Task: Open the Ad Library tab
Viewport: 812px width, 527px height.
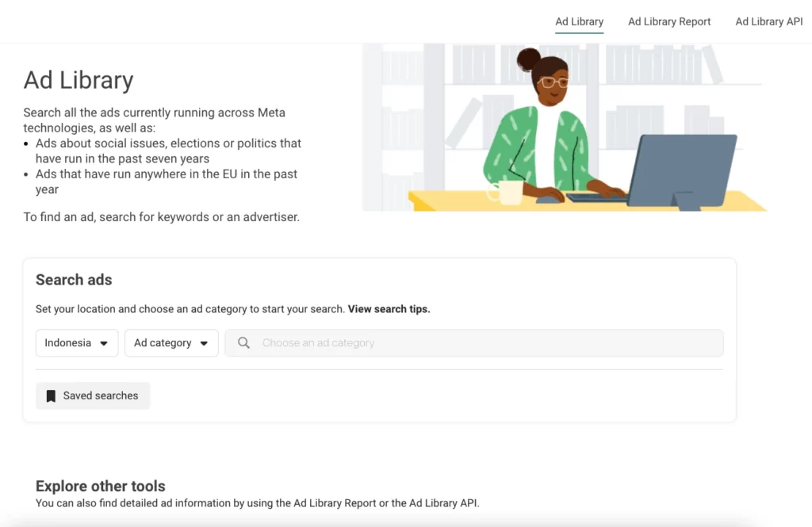Action: [x=579, y=21]
